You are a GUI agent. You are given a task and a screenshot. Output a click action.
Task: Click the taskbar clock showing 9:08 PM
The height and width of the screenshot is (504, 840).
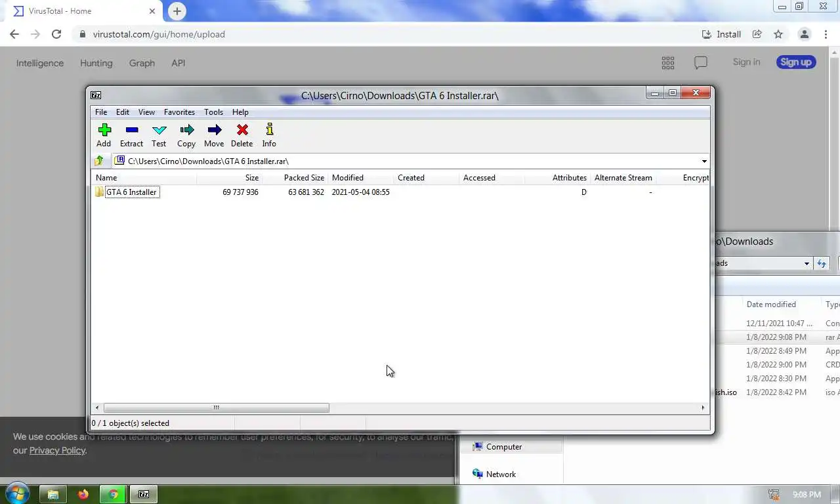pos(807,494)
